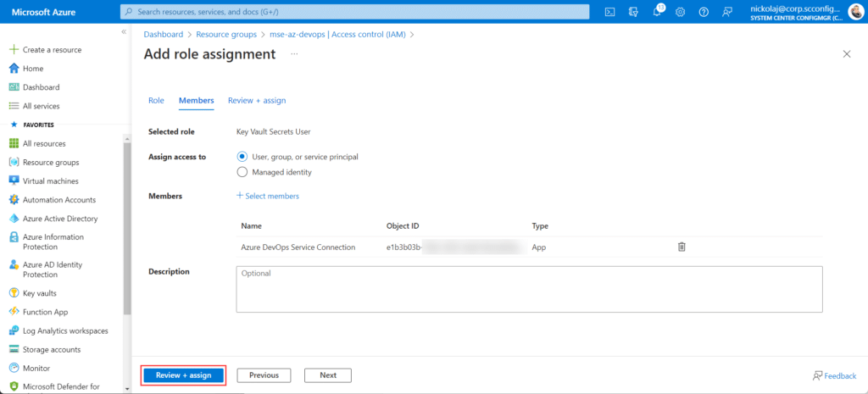This screenshot has width=868, height=394.
Task: Open Cloud Shell from the top bar
Action: coord(610,12)
